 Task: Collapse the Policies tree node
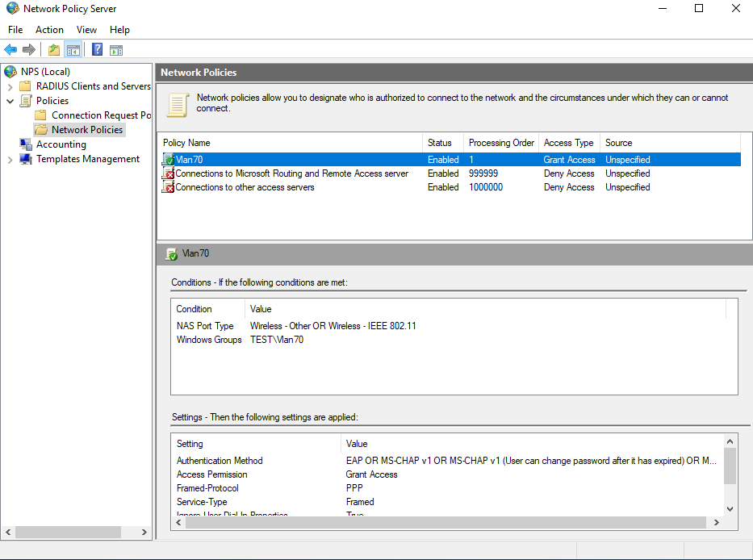pos(10,101)
